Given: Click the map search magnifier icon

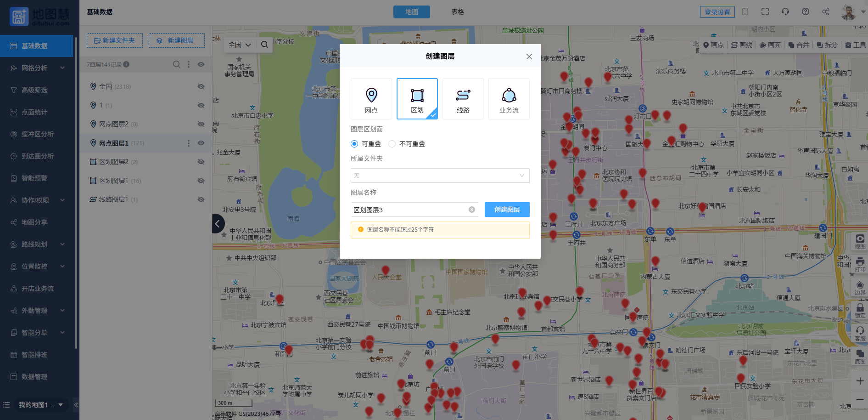Looking at the screenshot, I should click(264, 45).
